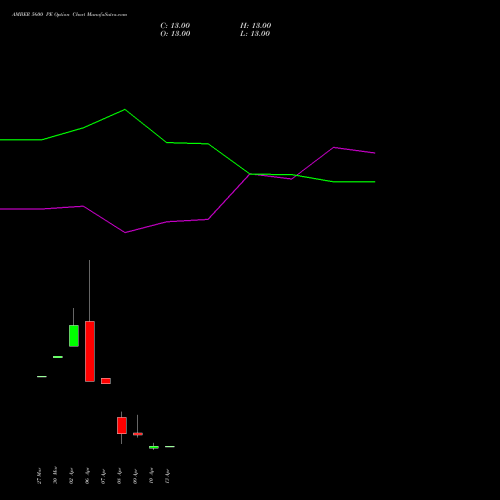Click the 10 Apr date label
Viewport: 500px width, 500px height.
click(x=151, y=476)
